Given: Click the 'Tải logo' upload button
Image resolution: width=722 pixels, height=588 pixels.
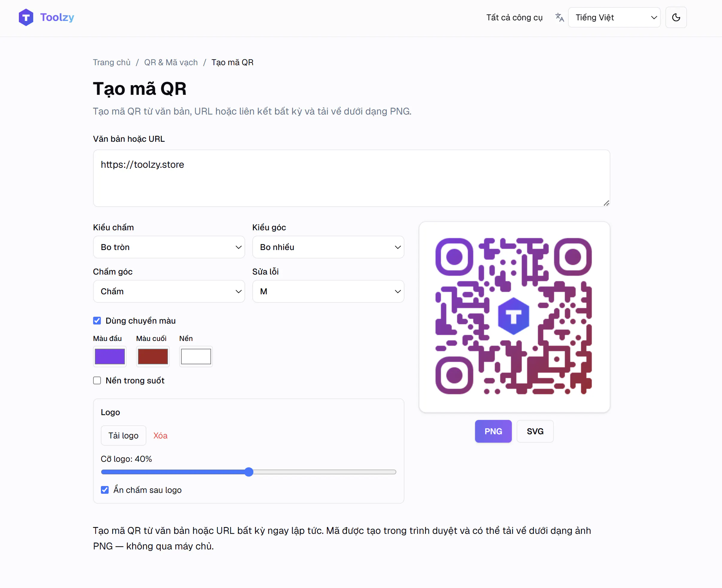Looking at the screenshot, I should (x=123, y=435).
